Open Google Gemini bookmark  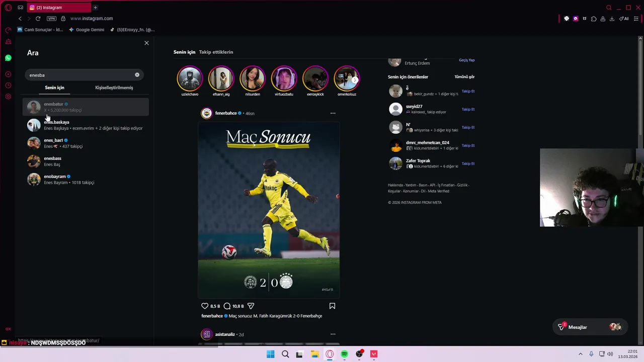87,30
